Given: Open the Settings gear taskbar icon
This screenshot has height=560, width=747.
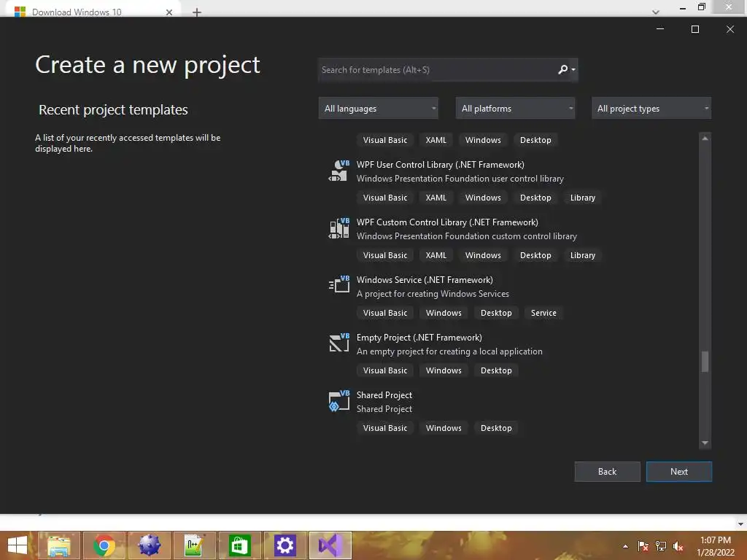Looking at the screenshot, I should point(285,545).
